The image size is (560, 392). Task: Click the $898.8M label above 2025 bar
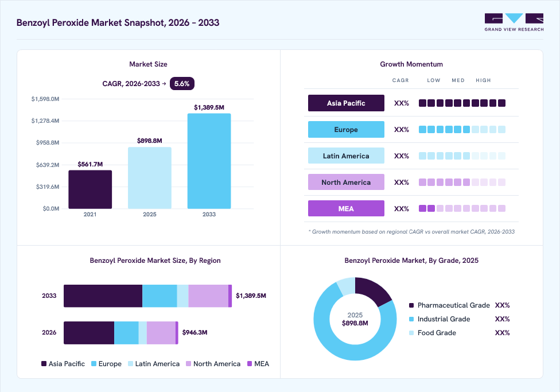[x=150, y=141]
